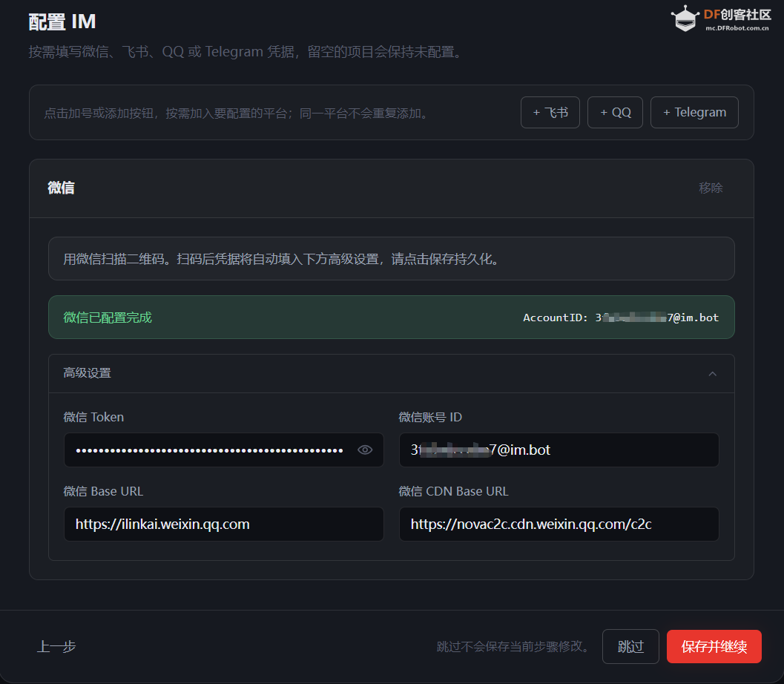Edit the 微信 Base URL field
Screen dimensions: 784x684
pos(223,524)
